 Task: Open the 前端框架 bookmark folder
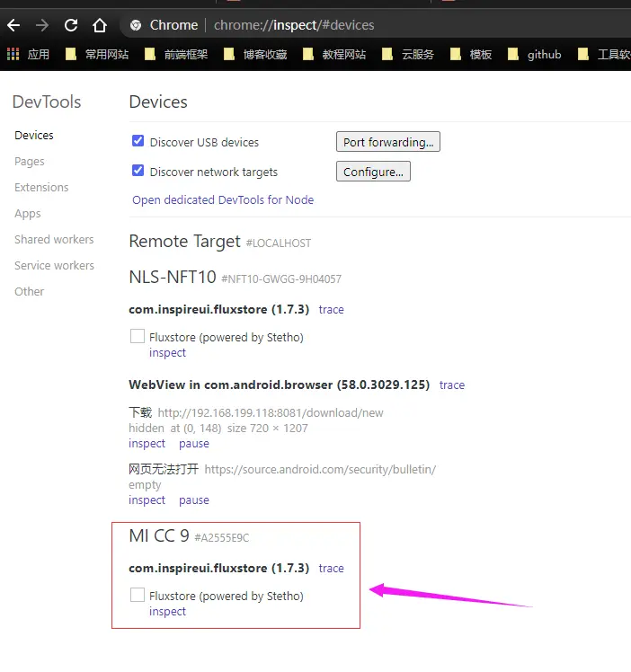click(x=176, y=55)
